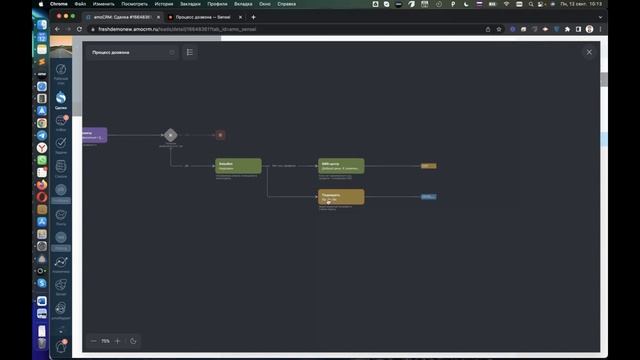Screen dimensions: 640x360
Task: Open the История menu
Action: pos(164,4)
